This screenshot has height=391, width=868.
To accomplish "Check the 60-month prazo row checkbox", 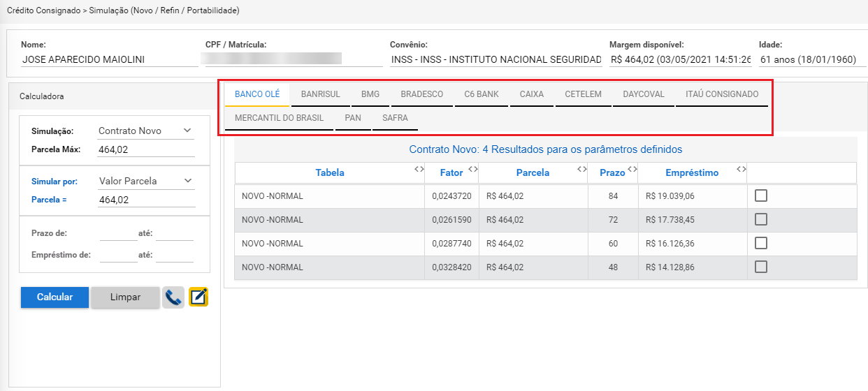I will (761, 243).
